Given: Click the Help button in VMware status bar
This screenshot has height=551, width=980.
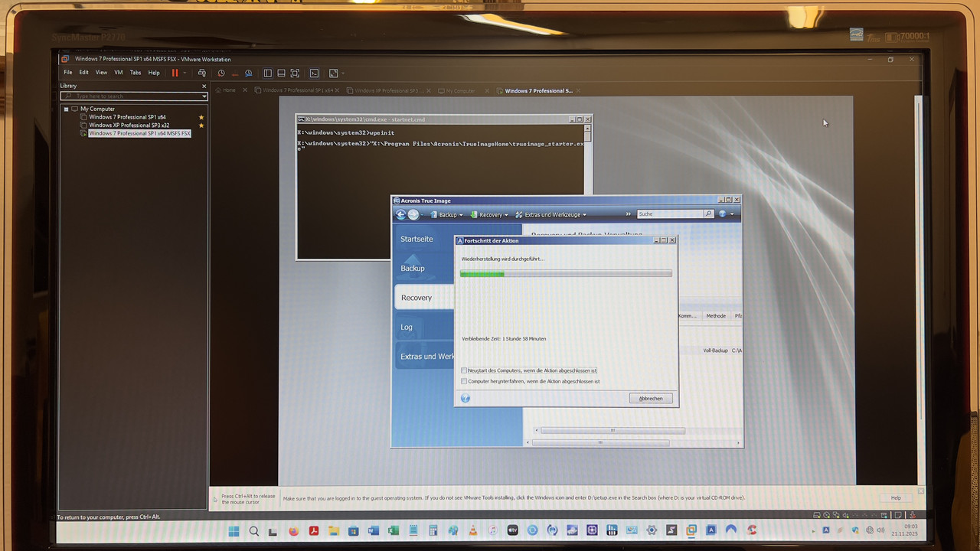Looking at the screenshot, I should 896,497.
